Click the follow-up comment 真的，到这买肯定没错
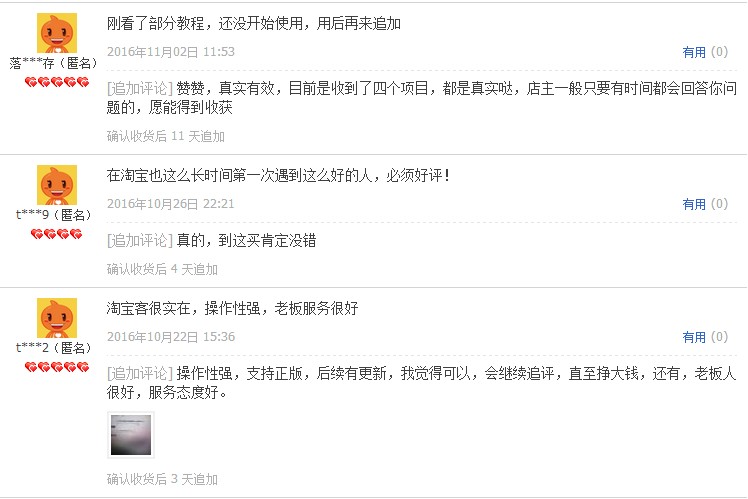748x499 pixels. coord(246,240)
